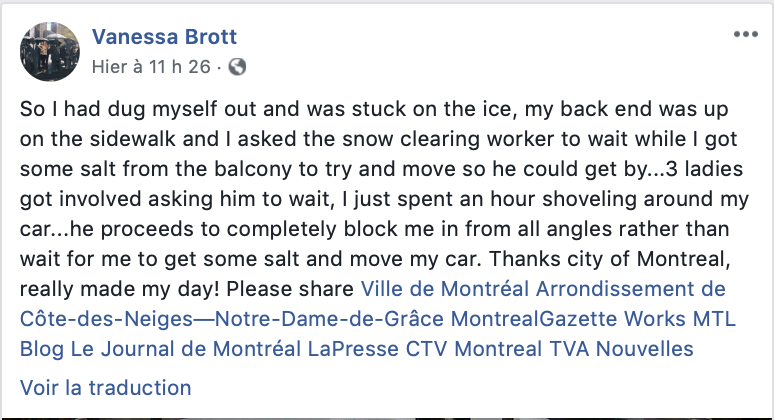Open the LaPresse tagged page

[x=353, y=349]
